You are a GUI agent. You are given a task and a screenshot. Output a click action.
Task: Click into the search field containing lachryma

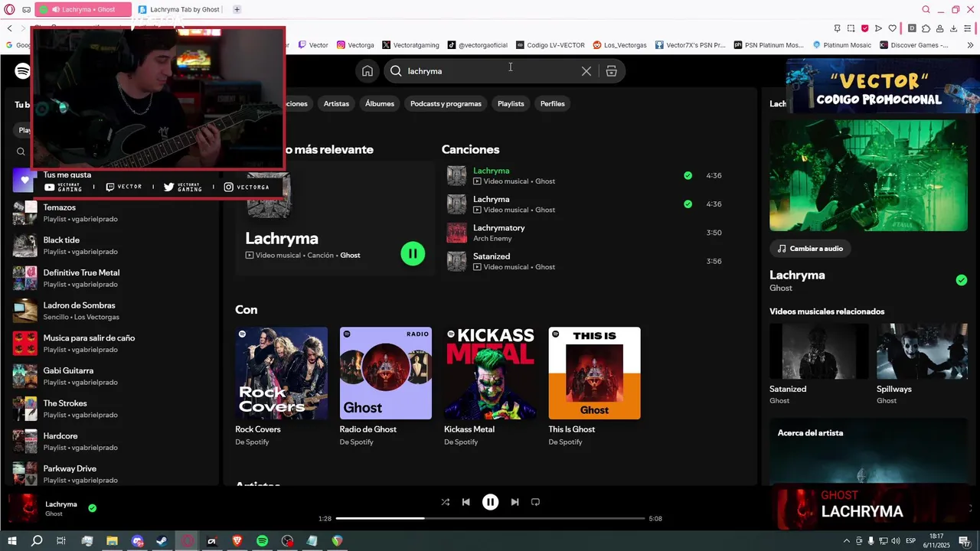(490, 71)
